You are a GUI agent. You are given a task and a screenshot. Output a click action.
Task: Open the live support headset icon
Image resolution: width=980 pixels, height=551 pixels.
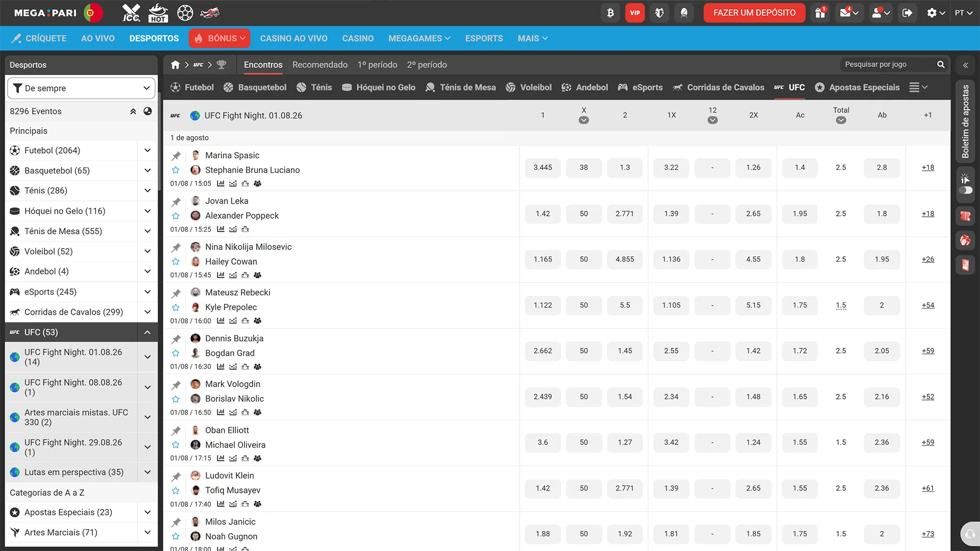coord(970,534)
